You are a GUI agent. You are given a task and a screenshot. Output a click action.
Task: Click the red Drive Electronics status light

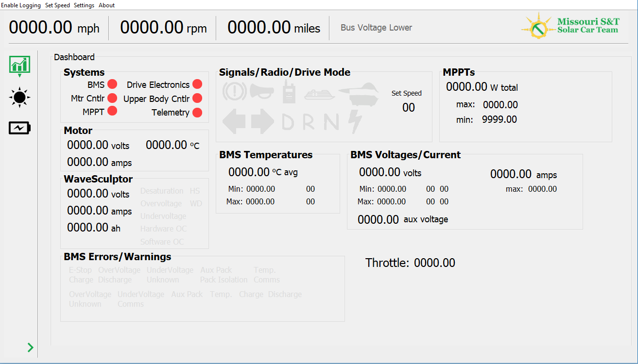(197, 84)
